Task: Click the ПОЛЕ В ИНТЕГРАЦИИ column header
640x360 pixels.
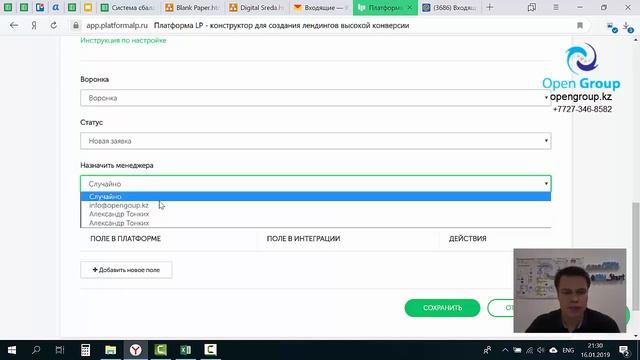Action: [303, 238]
